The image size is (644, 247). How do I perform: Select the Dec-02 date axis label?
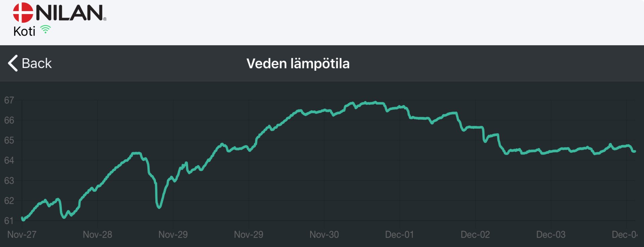click(x=475, y=235)
